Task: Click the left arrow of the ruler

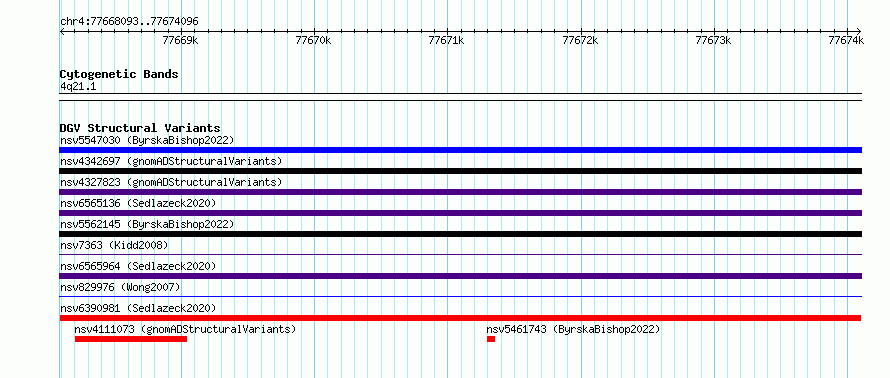Action: pos(62,31)
